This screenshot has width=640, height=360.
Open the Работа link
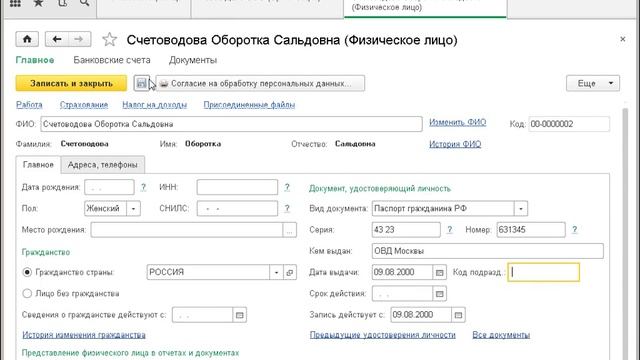(x=29, y=105)
